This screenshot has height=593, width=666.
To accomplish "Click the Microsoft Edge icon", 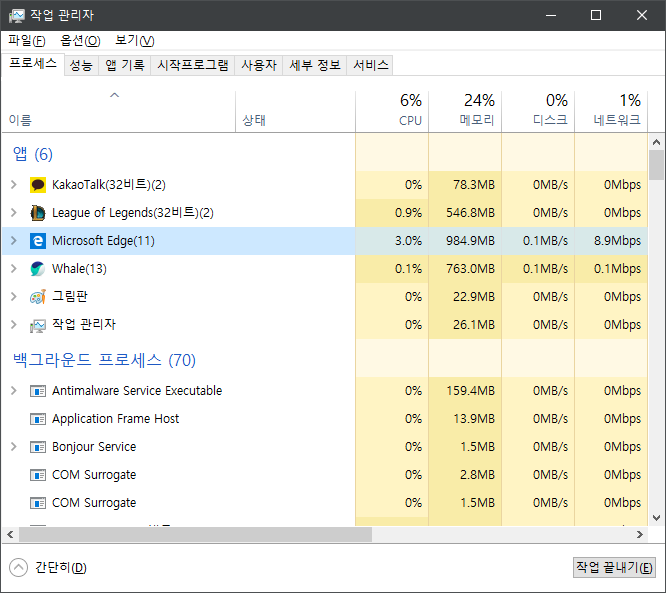I will [x=38, y=241].
